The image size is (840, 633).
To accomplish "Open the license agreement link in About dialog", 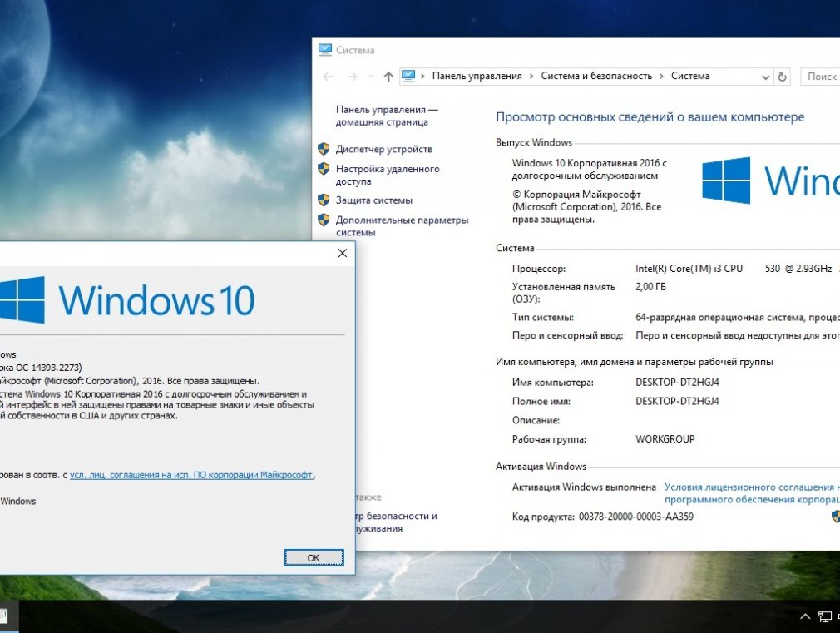I will [x=191, y=475].
